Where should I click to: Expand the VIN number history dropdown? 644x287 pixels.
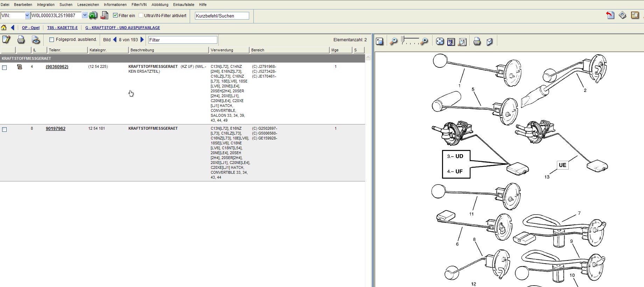point(84,15)
